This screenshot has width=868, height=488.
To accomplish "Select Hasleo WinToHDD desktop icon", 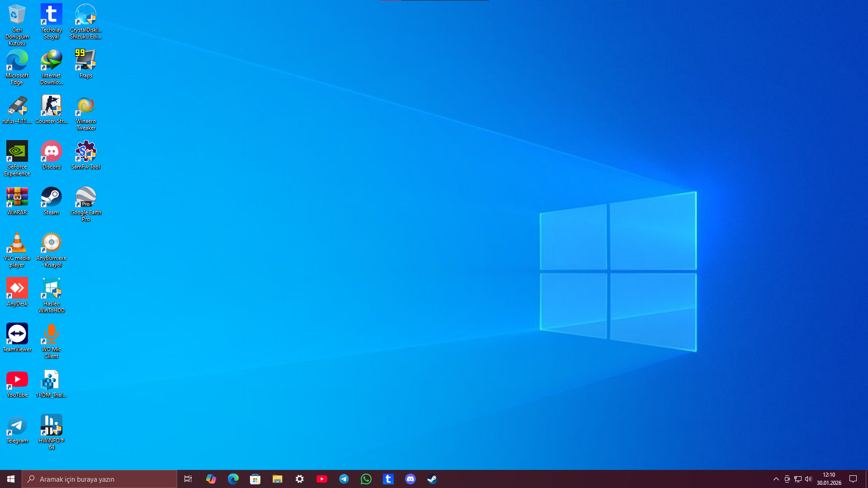I will pos(52,296).
